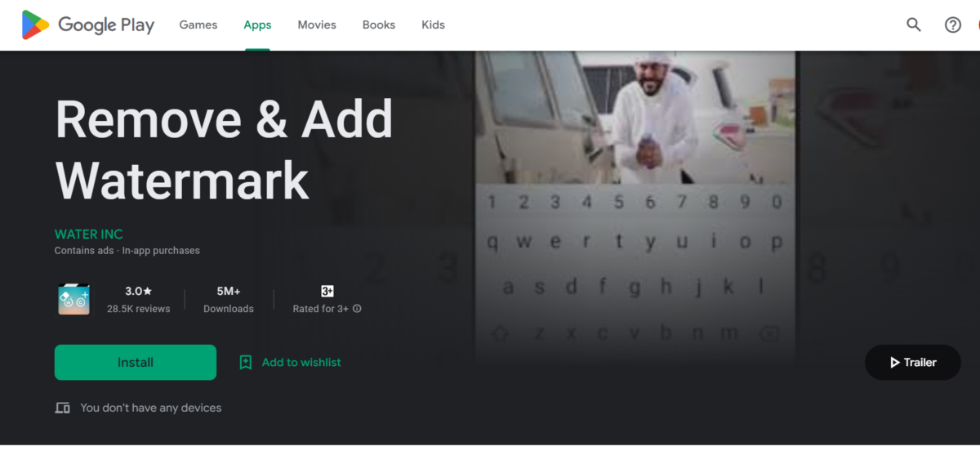Click the Remove & Add Watermark title
The height and width of the screenshot is (451, 980).
click(x=224, y=149)
